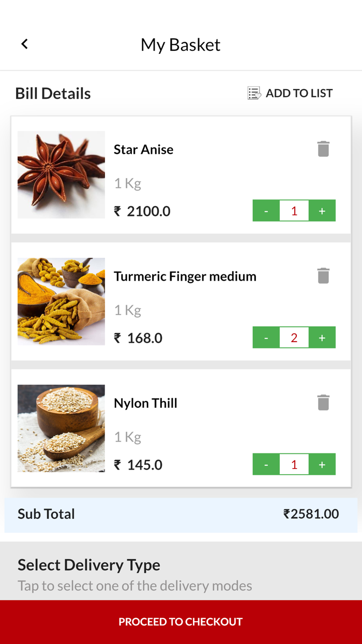Decrease Nylon Thill quantity
Image resolution: width=362 pixels, height=644 pixels.
point(266,464)
